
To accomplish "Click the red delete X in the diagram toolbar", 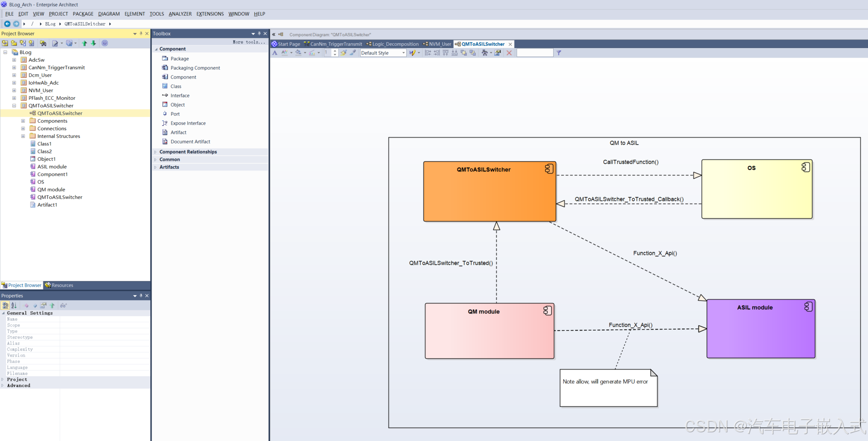I will point(509,53).
